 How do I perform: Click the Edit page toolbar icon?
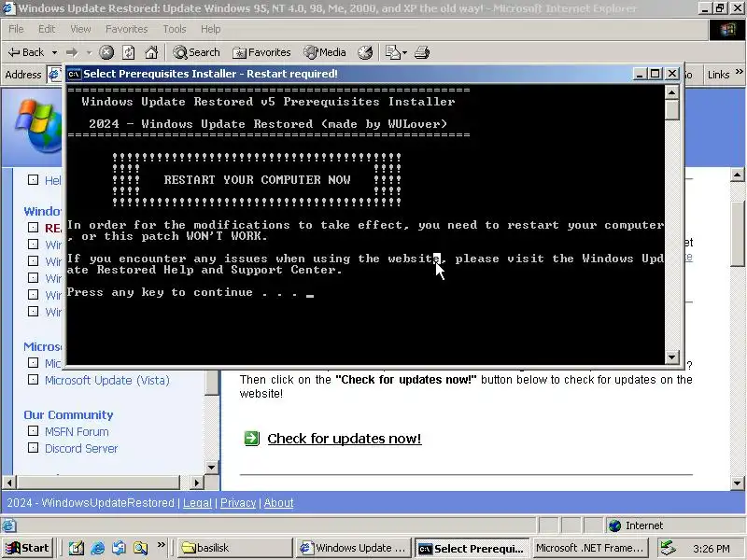(392, 52)
